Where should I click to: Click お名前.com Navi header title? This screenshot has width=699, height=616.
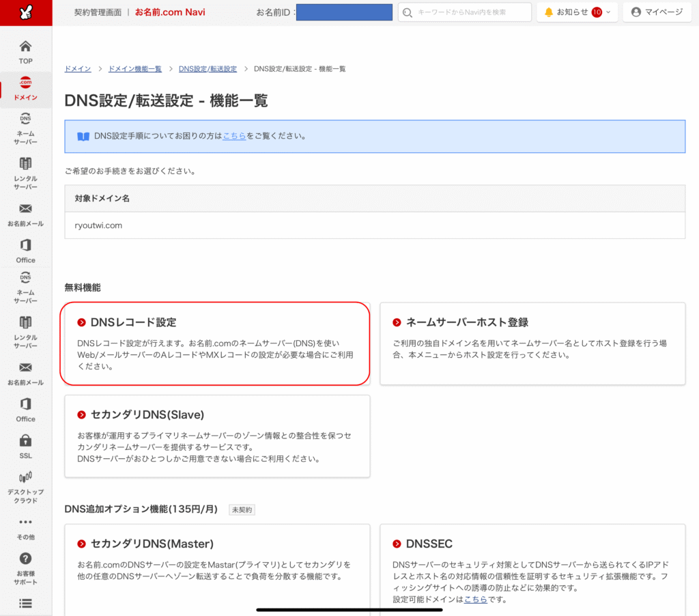[x=170, y=12]
